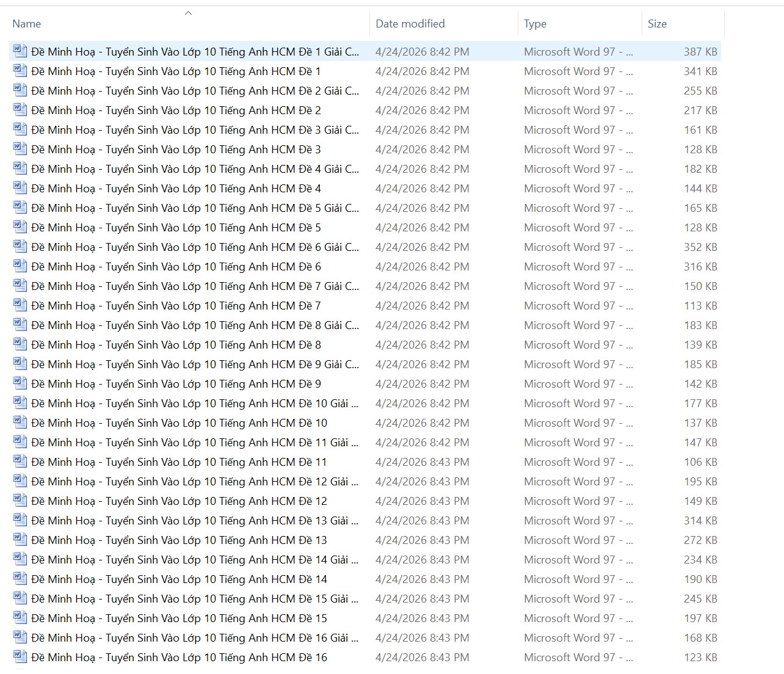Click the 352 KB size value
784x674 pixels.
pyautogui.click(x=700, y=247)
